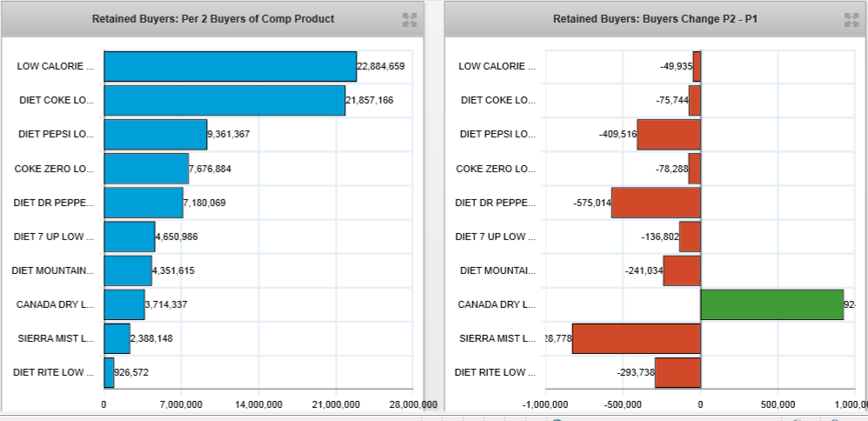
Task: Select the blue COKE ZERO bar with 7,676,884
Action: click(146, 169)
